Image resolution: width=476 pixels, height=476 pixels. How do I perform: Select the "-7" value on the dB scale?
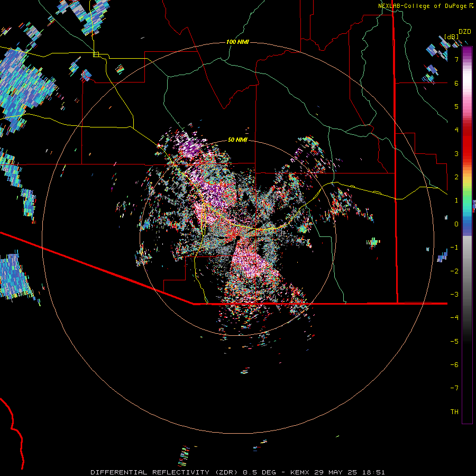point(454,388)
